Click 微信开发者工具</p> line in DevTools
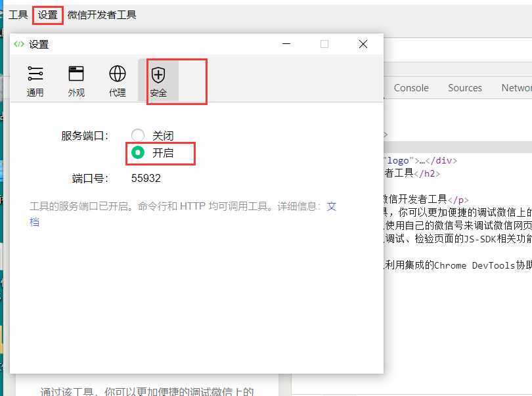Screen dimensions: 532x396 click(x=426, y=200)
